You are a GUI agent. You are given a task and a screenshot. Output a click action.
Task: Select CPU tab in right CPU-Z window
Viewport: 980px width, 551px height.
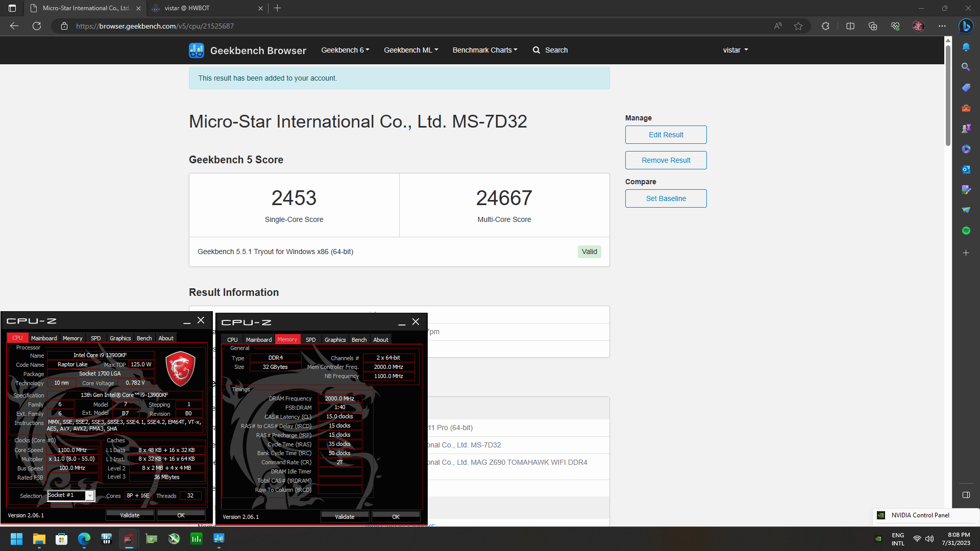(x=232, y=340)
